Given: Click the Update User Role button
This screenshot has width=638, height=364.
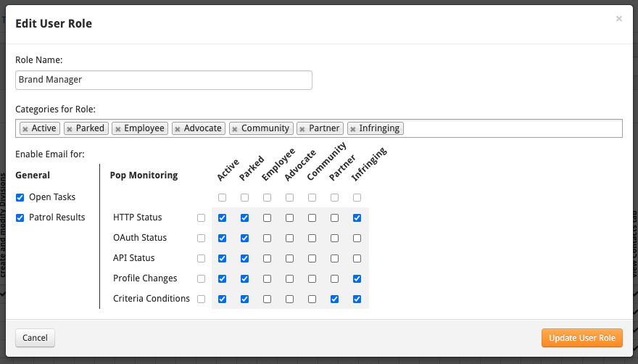Looking at the screenshot, I should [581, 338].
